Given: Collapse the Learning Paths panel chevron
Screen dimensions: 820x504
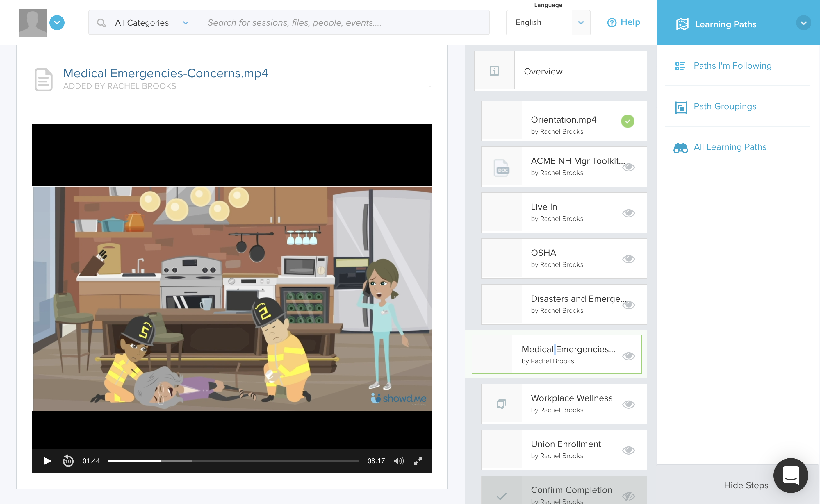Looking at the screenshot, I should coord(804,23).
